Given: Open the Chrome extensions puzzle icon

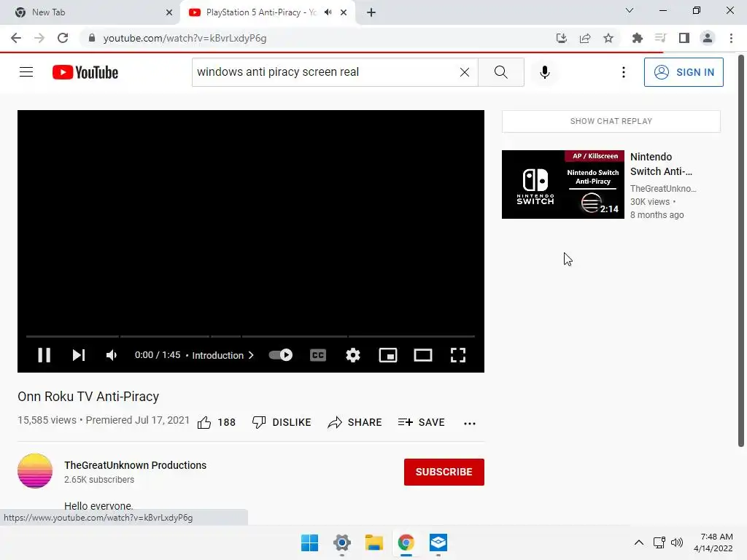Looking at the screenshot, I should [x=638, y=38].
